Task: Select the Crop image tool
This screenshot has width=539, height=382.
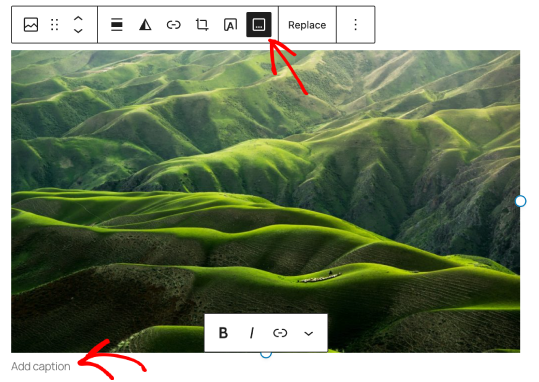Action: [202, 25]
